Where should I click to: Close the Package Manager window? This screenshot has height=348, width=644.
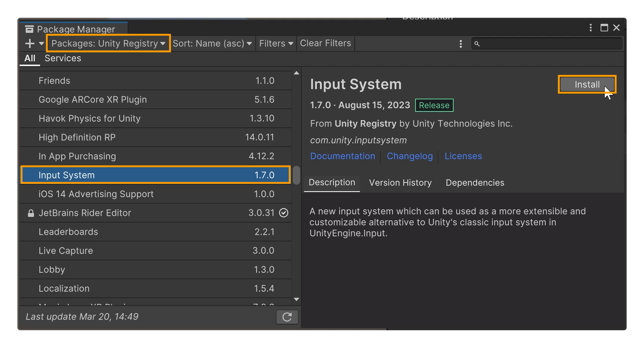pyautogui.click(x=616, y=28)
